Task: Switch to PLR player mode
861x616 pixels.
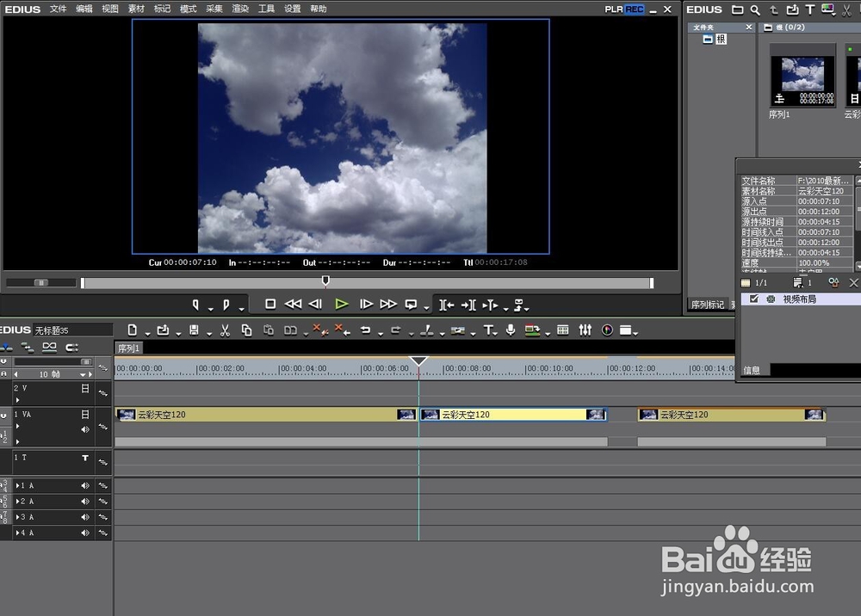Action: (613, 9)
